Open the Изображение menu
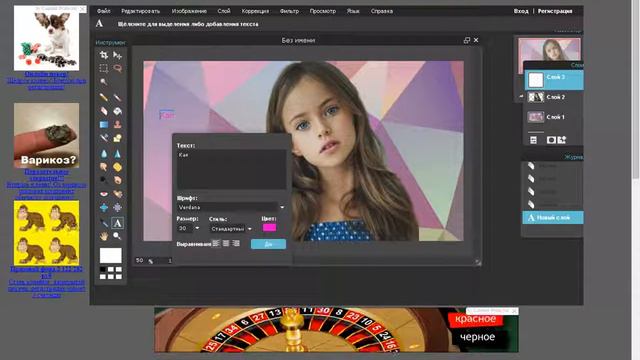 [x=189, y=11]
